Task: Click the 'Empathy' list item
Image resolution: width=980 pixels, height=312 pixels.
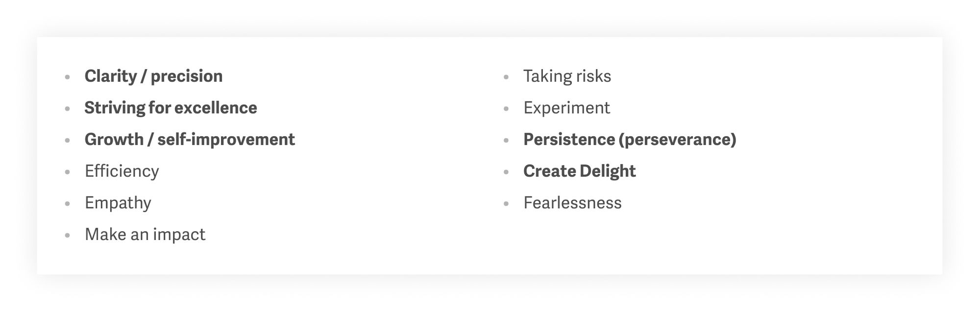Action: 118,203
